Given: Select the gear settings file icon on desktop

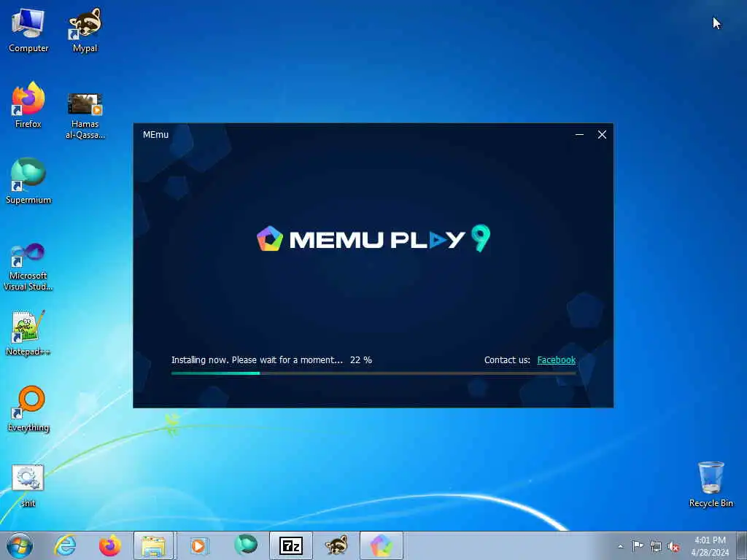Looking at the screenshot, I should (28, 486).
